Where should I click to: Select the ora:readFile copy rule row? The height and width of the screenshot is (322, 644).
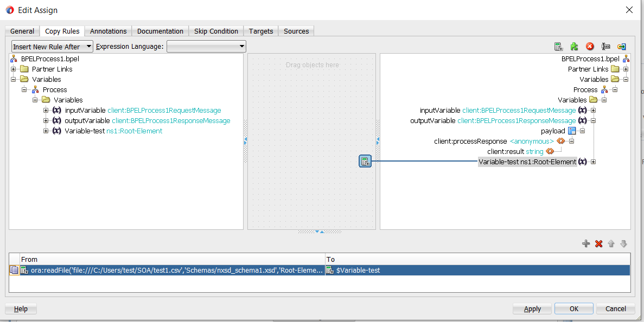pos(173,270)
